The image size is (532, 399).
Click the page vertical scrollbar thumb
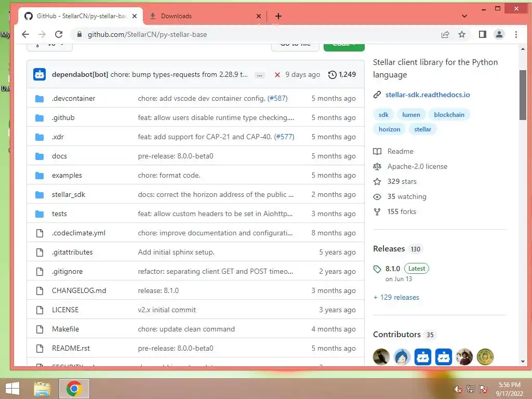click(523, 95)
